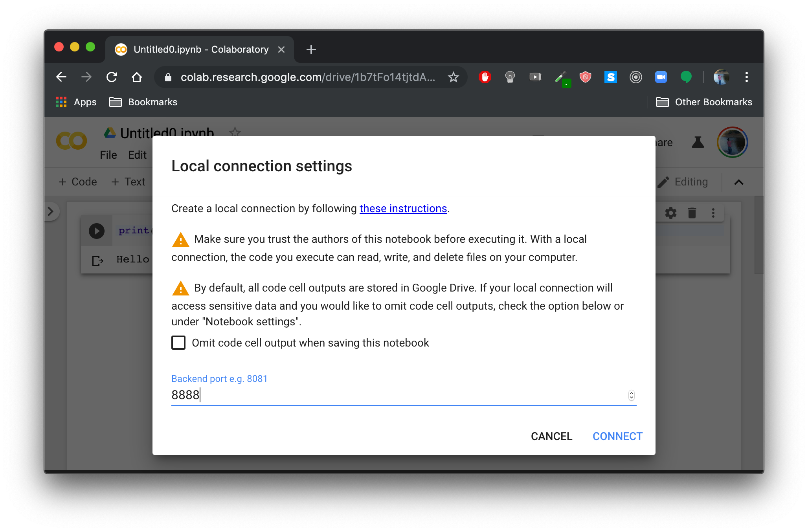808x532 pixels.
Task: Click CANCEL in the dialog
Action: pos(551,437)
